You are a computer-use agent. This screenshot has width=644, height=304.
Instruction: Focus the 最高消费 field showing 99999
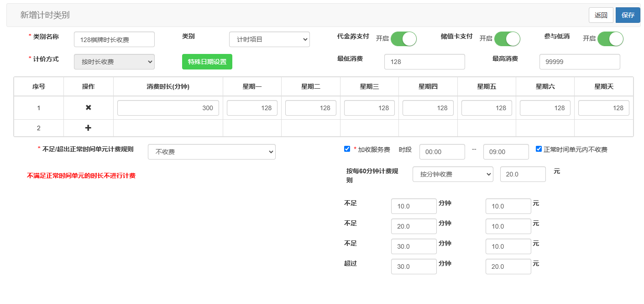tap(579, 62)
